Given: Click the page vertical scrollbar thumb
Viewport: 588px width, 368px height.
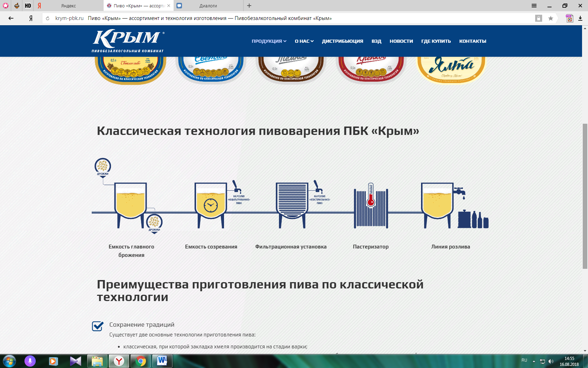Looking at the screenshot, I should click(585, 196).
